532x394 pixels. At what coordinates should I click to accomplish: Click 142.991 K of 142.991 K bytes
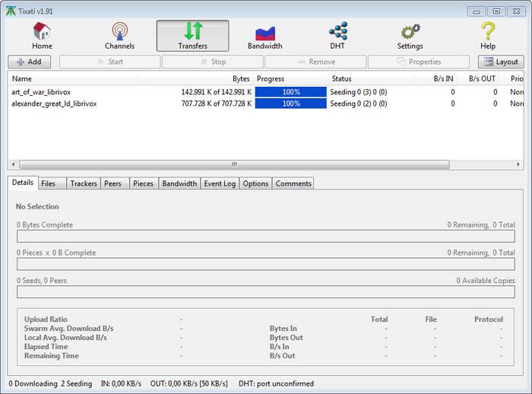click(x=217, y=92)
